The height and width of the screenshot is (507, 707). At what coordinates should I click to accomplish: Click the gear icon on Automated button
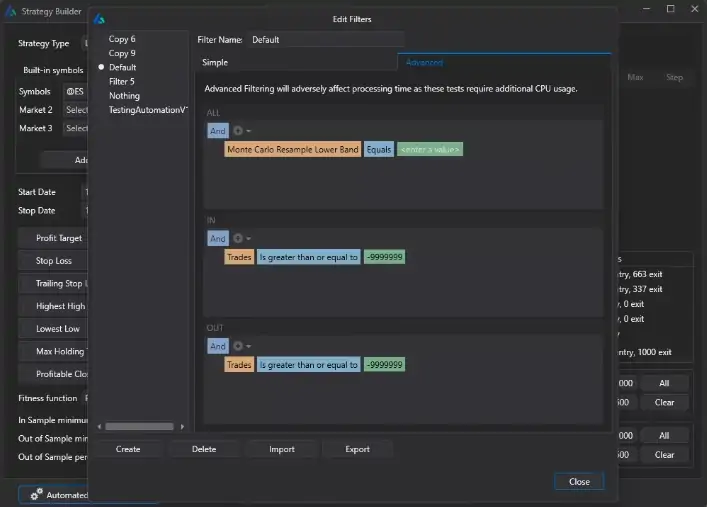(36, 494)
